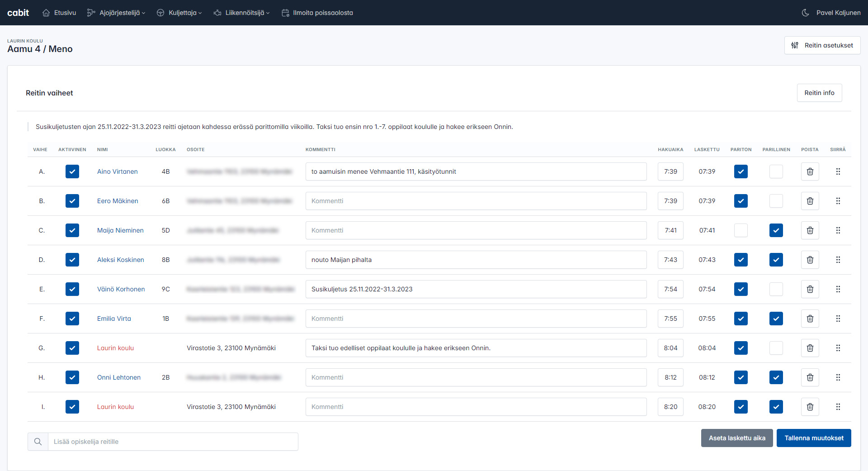Open Ilmoita poissaolosta from top menu
Viewport: 868px width, 471px height.
coord(317,13)
